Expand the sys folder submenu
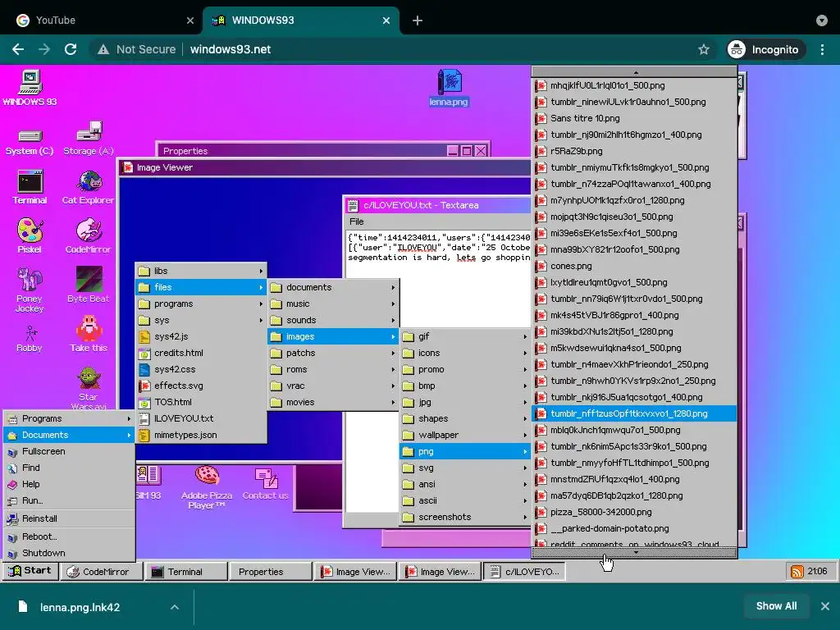 point(201,320)
